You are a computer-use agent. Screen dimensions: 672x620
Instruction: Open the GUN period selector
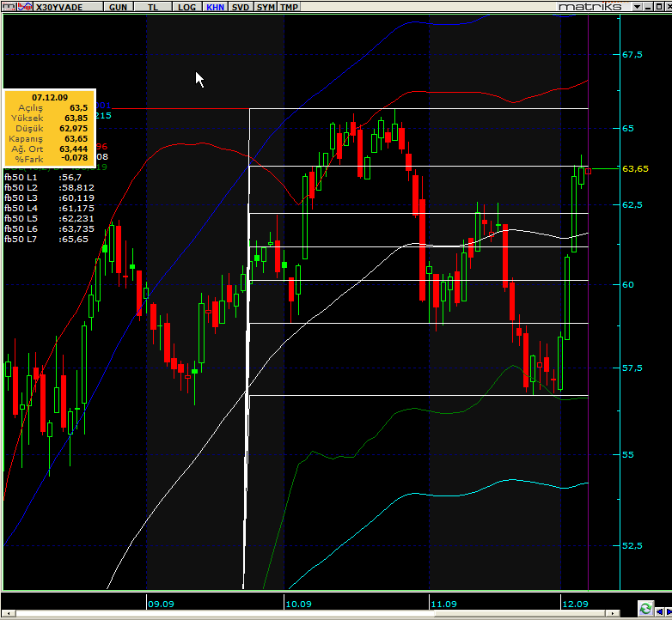(x=118, y=7)
